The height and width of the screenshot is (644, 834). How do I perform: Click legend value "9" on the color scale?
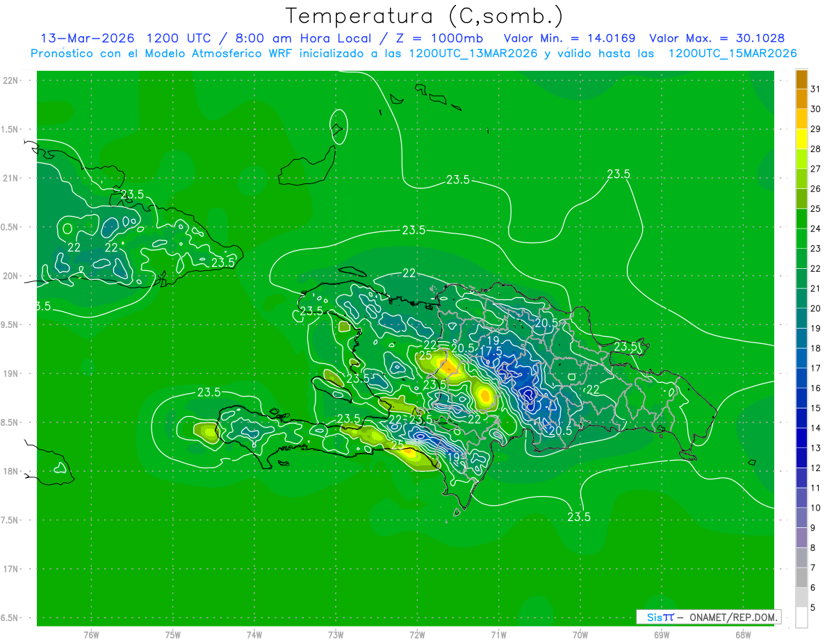coord(813,528)
